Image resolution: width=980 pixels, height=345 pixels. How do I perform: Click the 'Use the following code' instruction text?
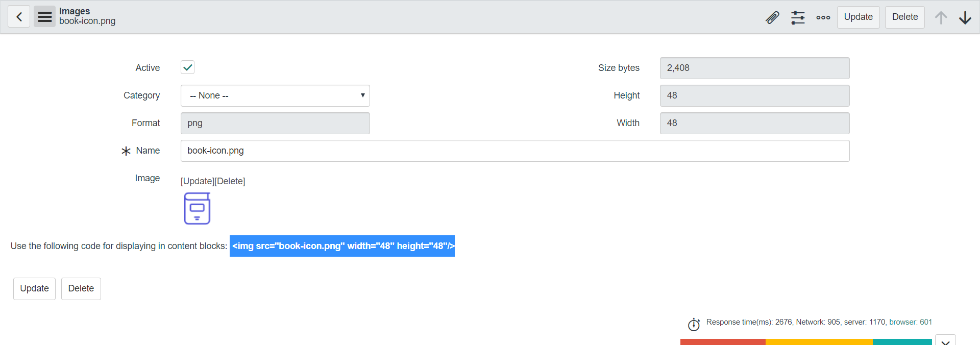pos(119,246)
